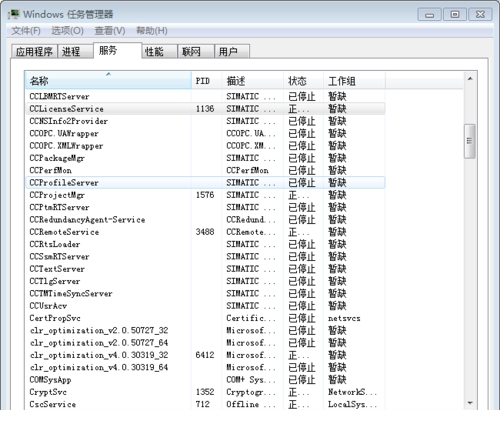The height and width of the screenshot is (426, 500).
Task: Sort services by 名称 column header
Action: coord(108,81)
